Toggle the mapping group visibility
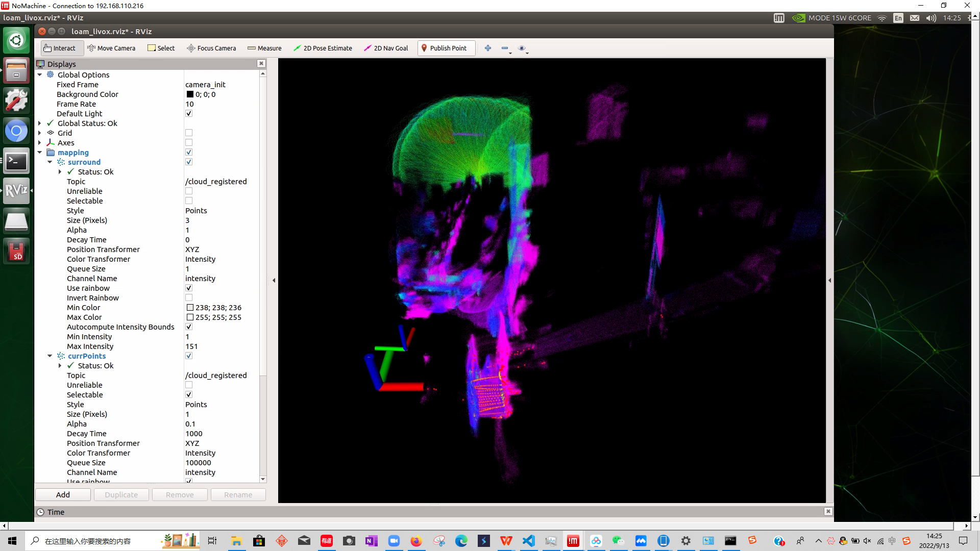Image resolution: width=980 pixels, height=551 pixels. [189, 152]
